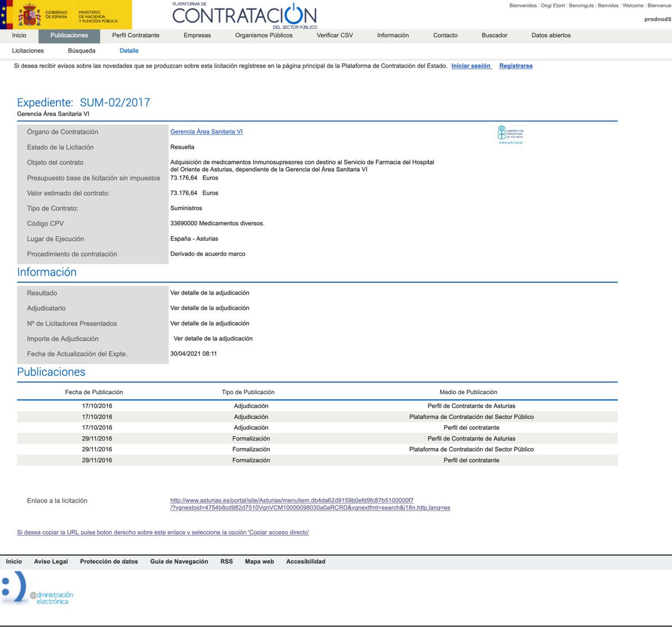
Task: Click 'Ver detalle de la adjudicación' beside Importe de Adjudicación
Action: [x=213, y=338]
